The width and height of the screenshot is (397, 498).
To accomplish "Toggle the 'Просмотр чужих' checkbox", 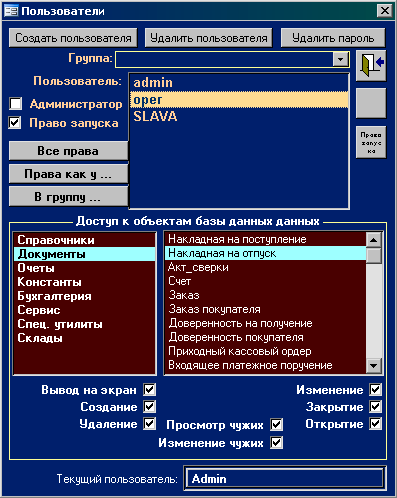I will [276, 425].
